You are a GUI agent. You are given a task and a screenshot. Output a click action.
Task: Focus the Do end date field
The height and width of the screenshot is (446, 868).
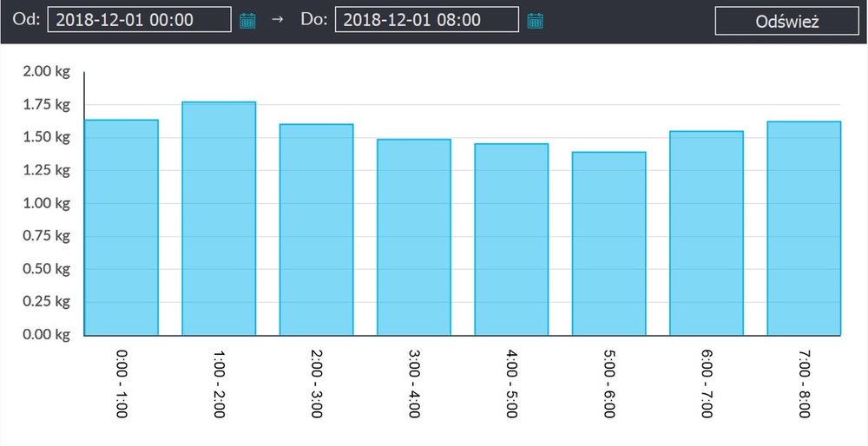(426, 20)
